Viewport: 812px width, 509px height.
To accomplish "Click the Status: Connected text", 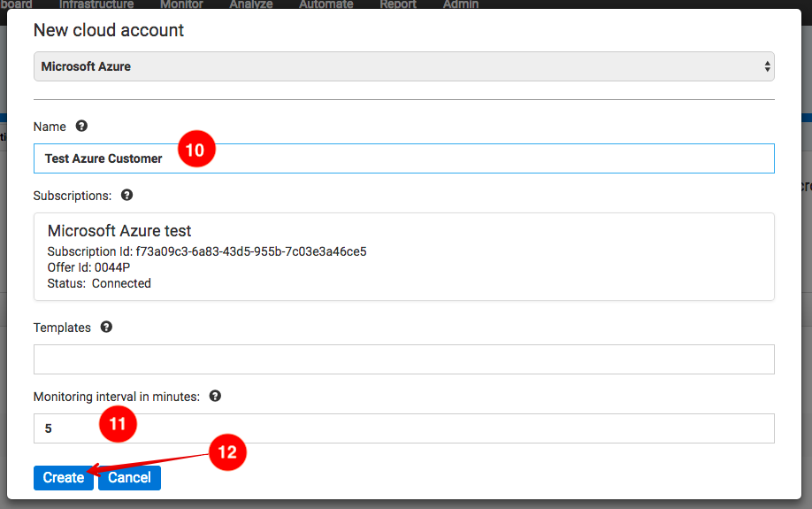I will click(x=99, y=283).
